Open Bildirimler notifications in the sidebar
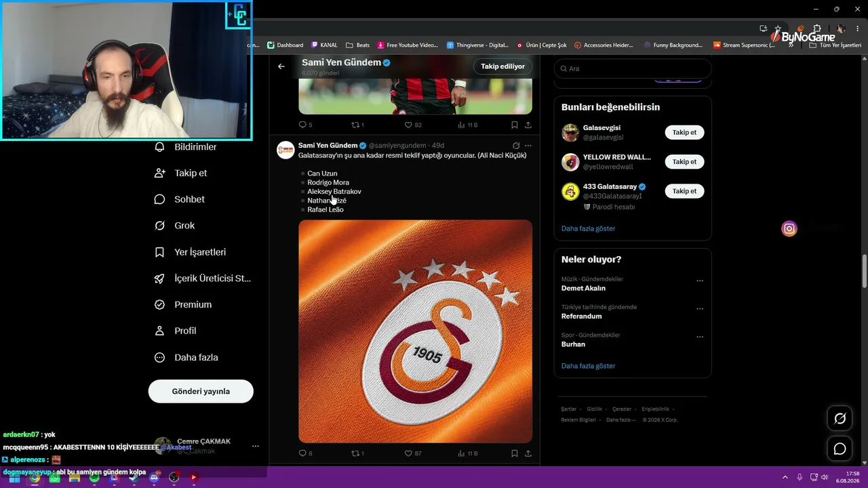Screen dimensions: 868x488 click(x=186, y=147)
